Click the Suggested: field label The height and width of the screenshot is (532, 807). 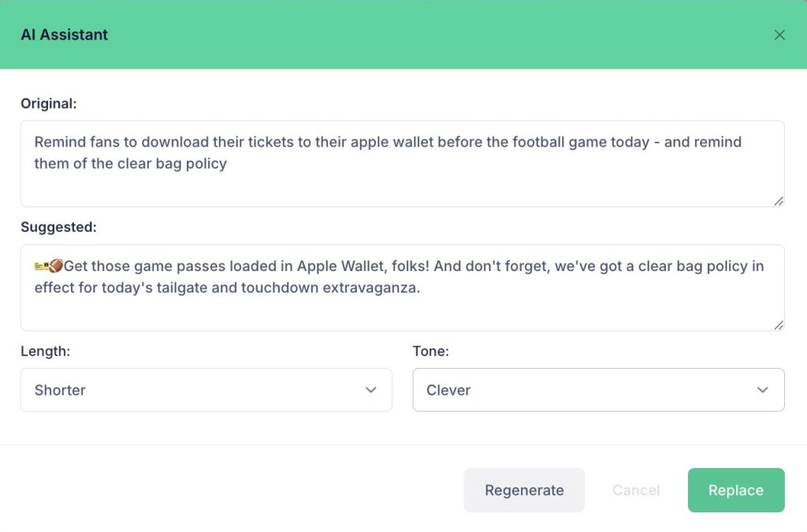point(58,227)
